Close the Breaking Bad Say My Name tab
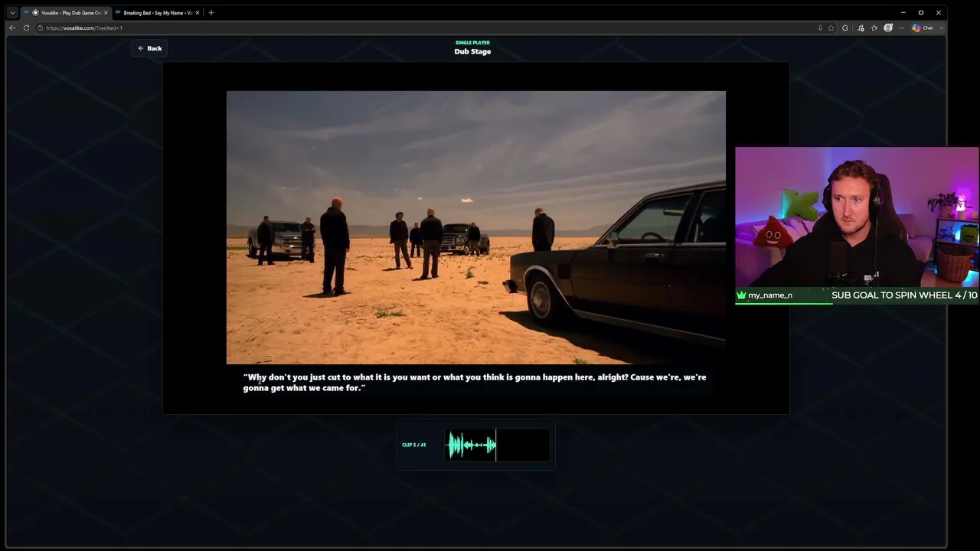 (x=198, y=12)
